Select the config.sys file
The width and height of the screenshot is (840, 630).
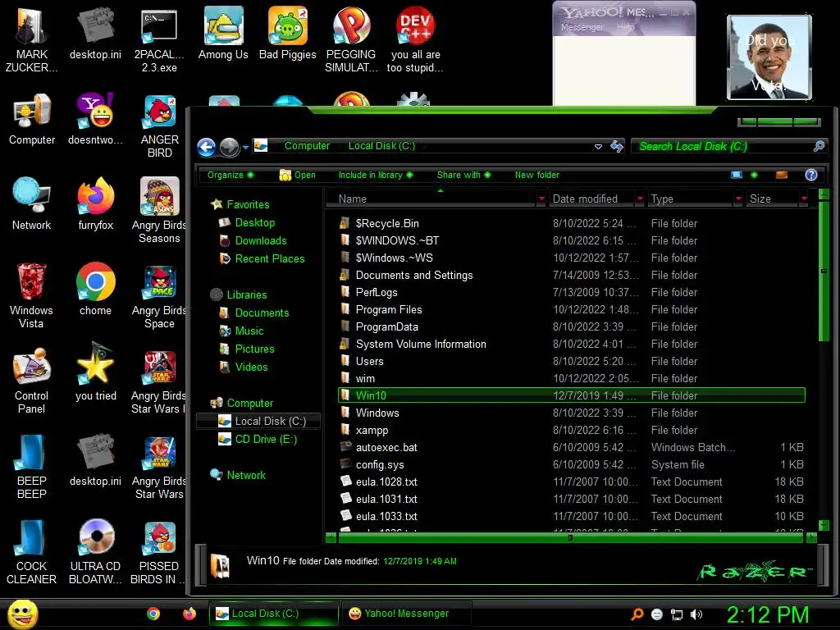[571, 464]
